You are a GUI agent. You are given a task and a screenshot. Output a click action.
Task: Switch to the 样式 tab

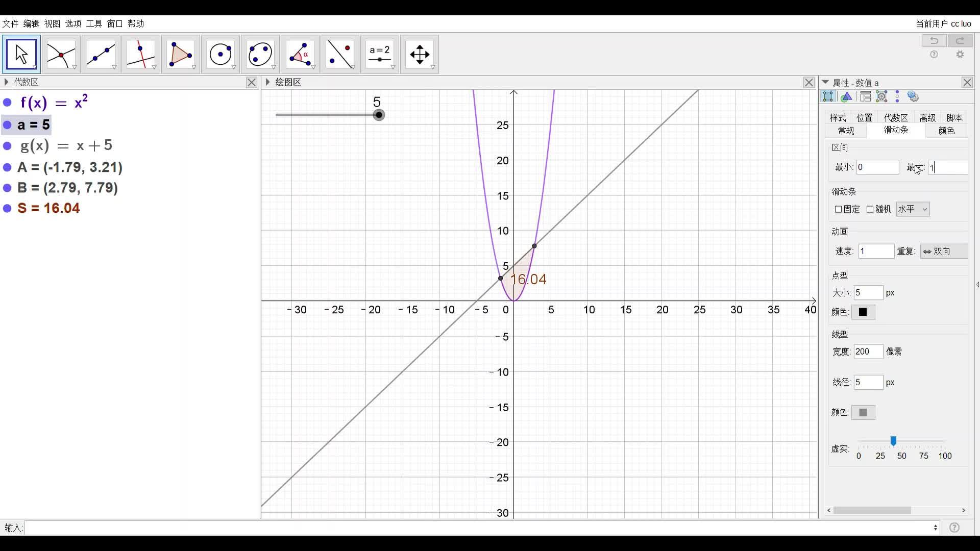click(838, 118)
